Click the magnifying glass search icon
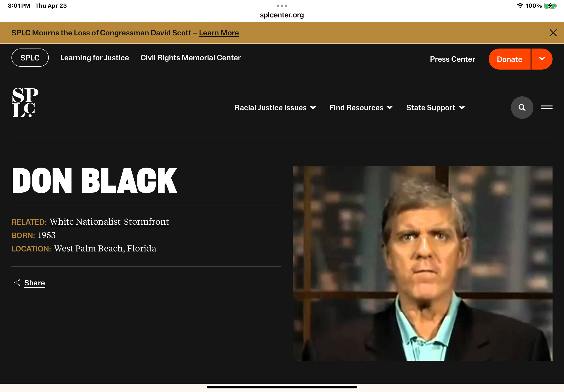 tap(522, 108)
